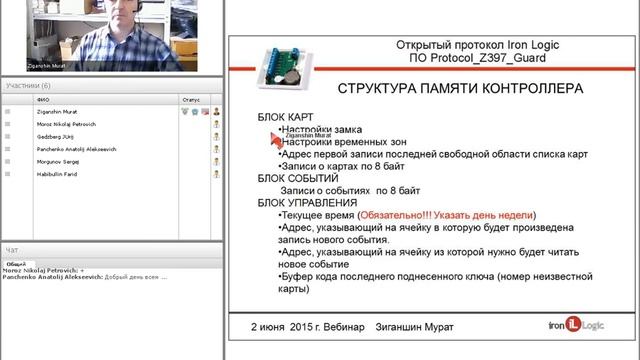Click the 'Записи о картах по 8 байт' bullet

[x=341, y=166]
